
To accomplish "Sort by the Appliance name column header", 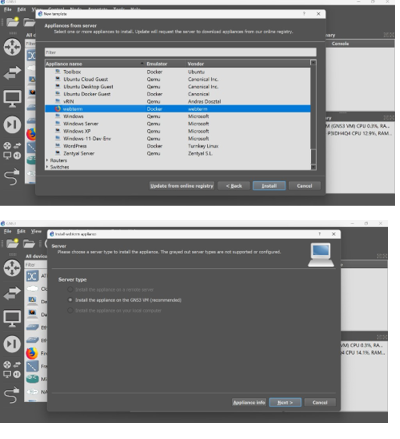I will 95,64.
